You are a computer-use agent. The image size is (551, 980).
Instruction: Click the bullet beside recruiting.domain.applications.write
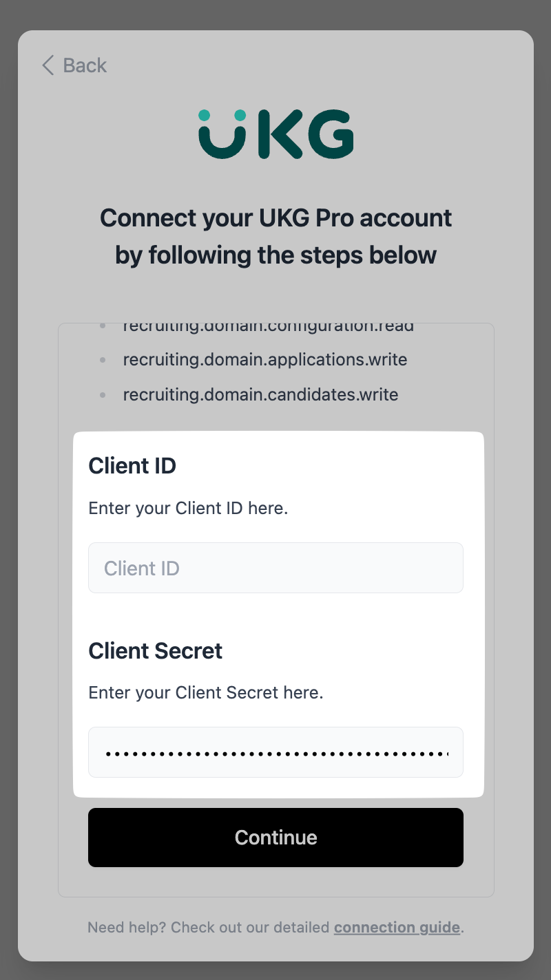103,360
